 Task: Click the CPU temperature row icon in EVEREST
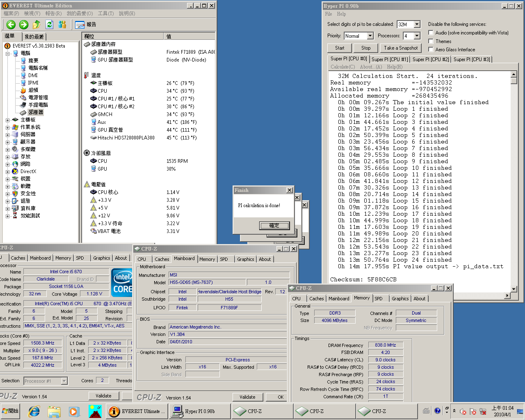[94, 91]
